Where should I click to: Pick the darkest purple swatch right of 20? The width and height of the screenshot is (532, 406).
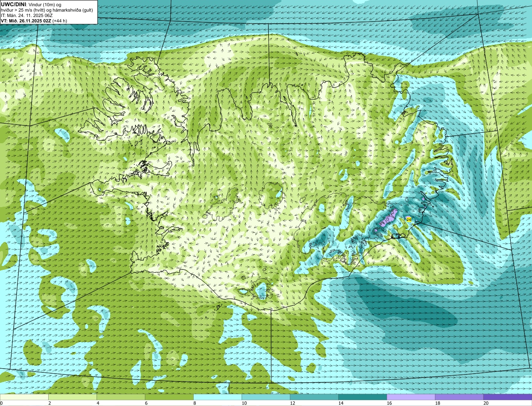click(507, 397)
